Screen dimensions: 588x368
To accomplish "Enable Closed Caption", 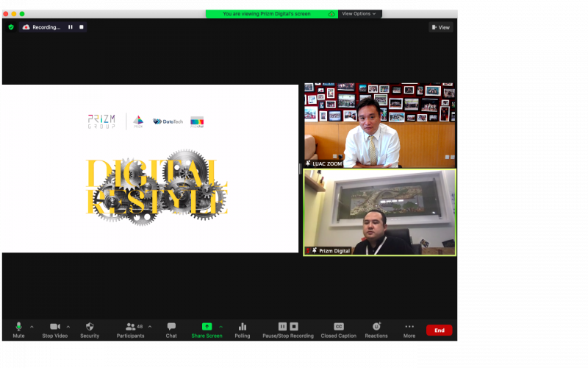I will click(x=338, y=330).
